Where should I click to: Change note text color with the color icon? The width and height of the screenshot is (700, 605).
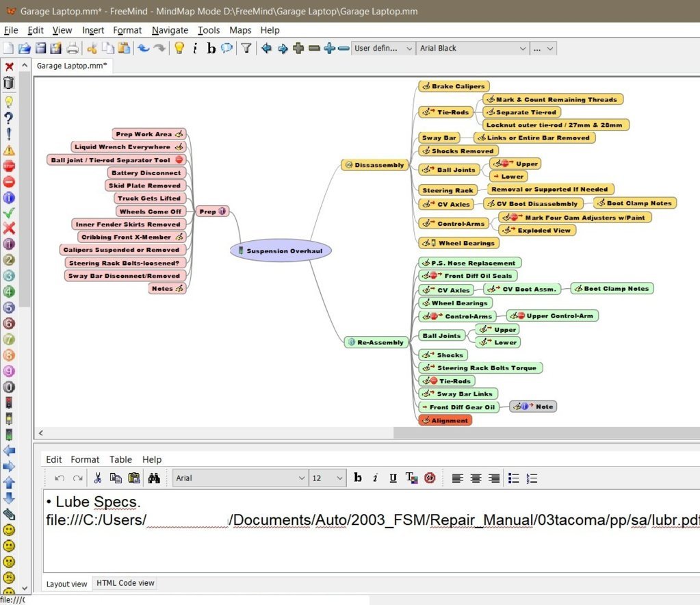click(x=411, y=478)
